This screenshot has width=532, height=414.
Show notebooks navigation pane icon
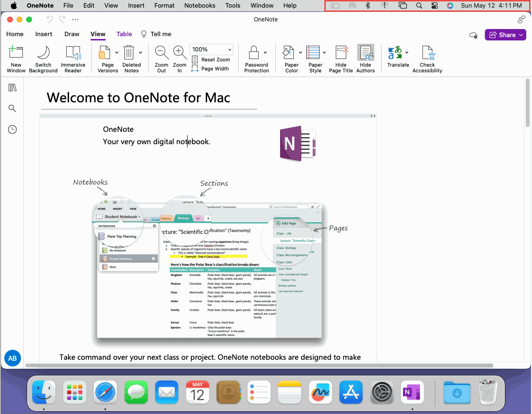pos(12,88)
